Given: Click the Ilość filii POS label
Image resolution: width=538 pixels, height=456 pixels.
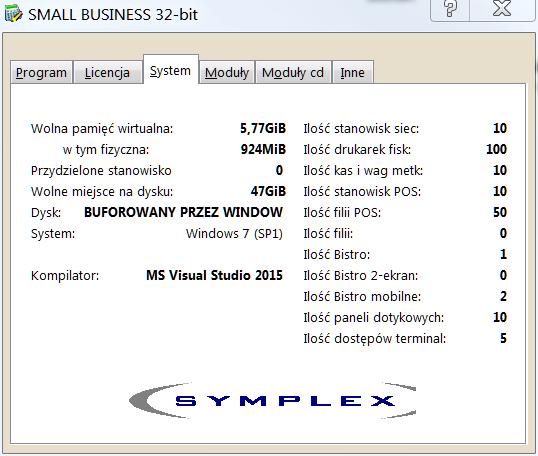Looking at the screenshot, I should 342,212.
